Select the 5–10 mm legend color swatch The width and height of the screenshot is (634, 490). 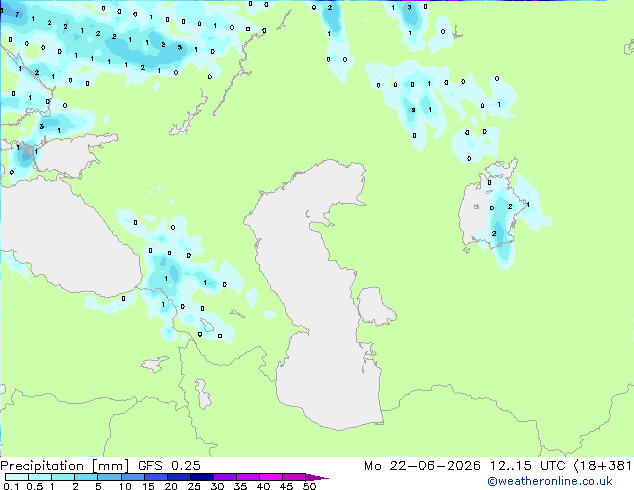(109, 477)
